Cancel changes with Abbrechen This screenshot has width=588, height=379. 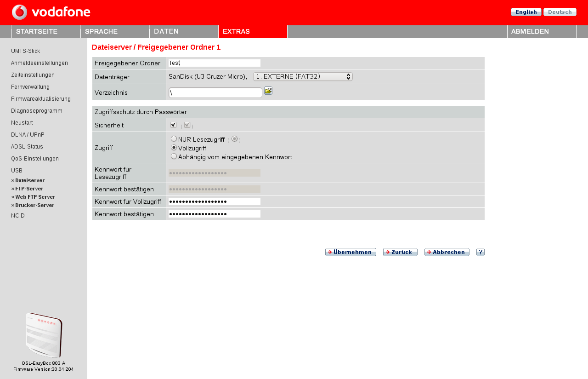(x=447, y=252)
